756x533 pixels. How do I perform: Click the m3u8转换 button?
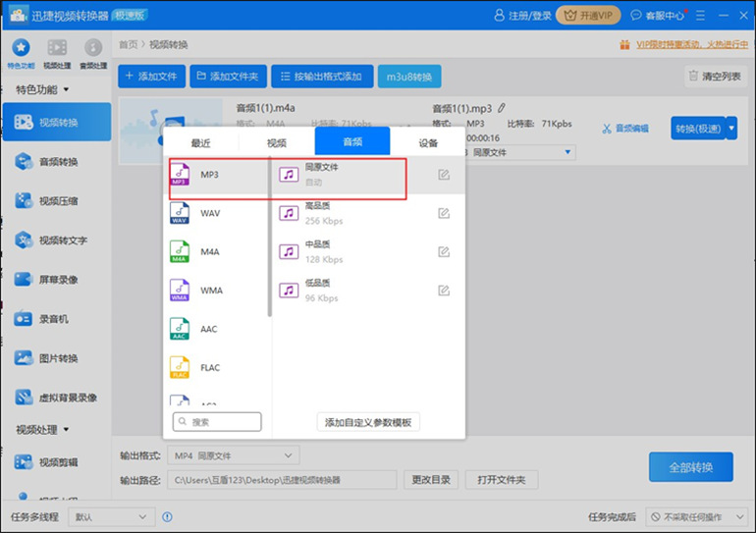tap(409, 77)
